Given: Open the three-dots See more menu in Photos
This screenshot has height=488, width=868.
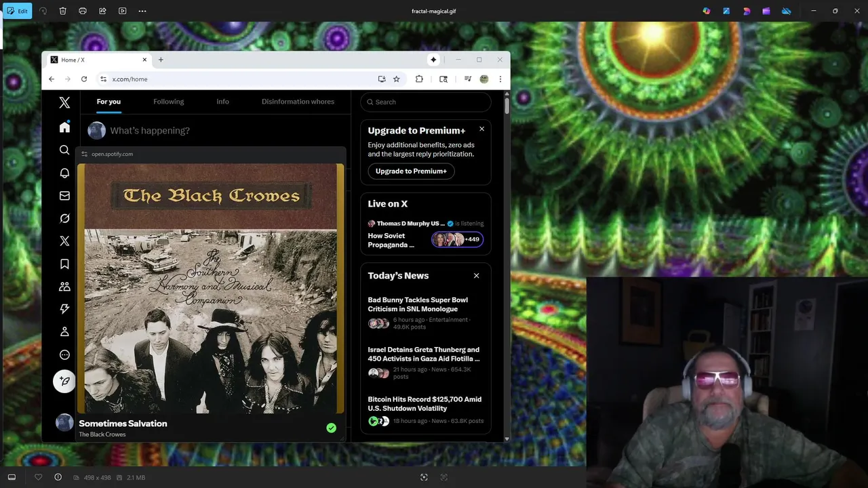Looking at the screenshot, I should tap(142, 11).
